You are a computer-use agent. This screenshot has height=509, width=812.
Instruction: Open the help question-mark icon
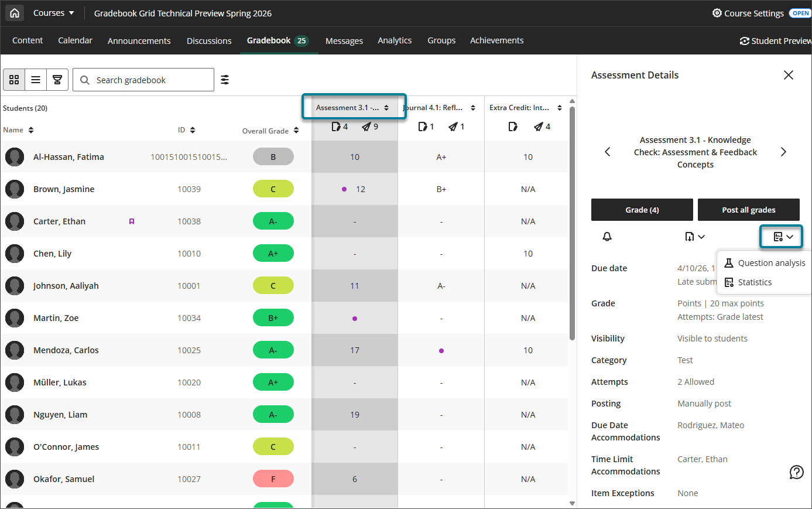[797, 472]
